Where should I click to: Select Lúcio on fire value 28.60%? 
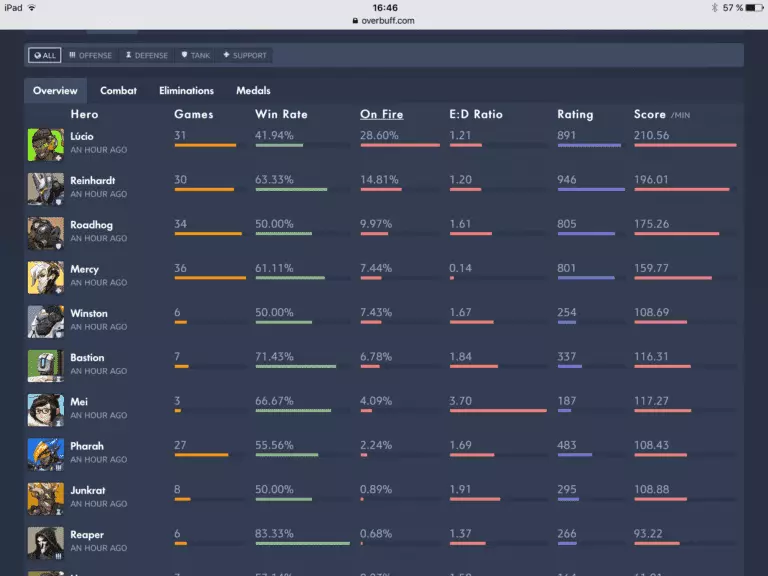(x=379, y=135)
